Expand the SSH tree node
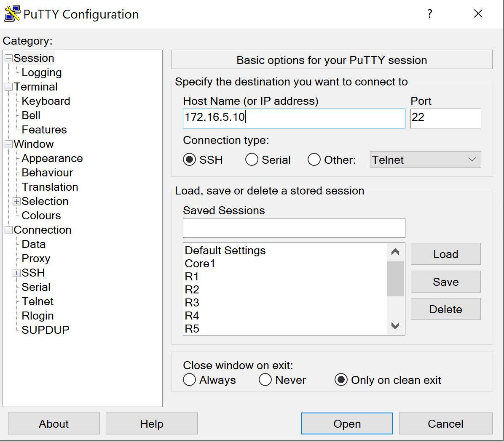The width and height of the screenshot is (504, 442). coord(17,273)
